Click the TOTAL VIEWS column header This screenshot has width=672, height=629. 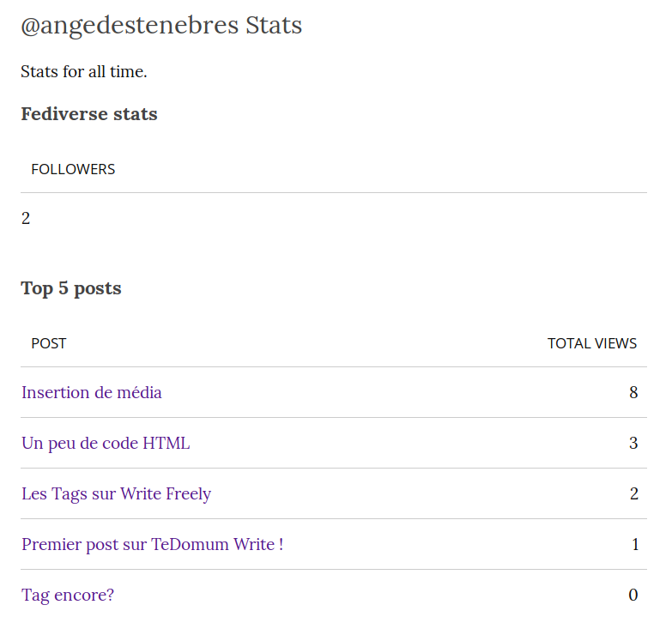[x=592, y=343]
